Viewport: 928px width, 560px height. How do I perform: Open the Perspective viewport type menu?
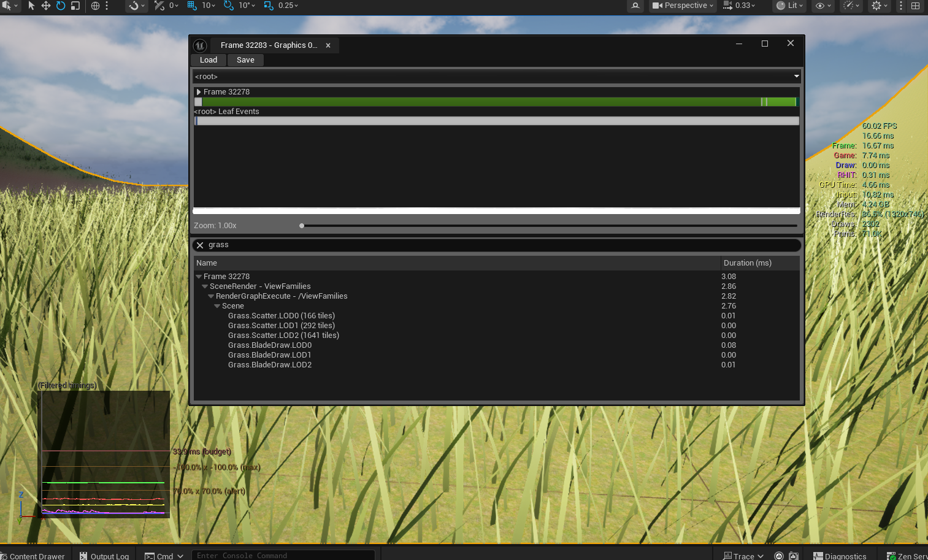683,6
